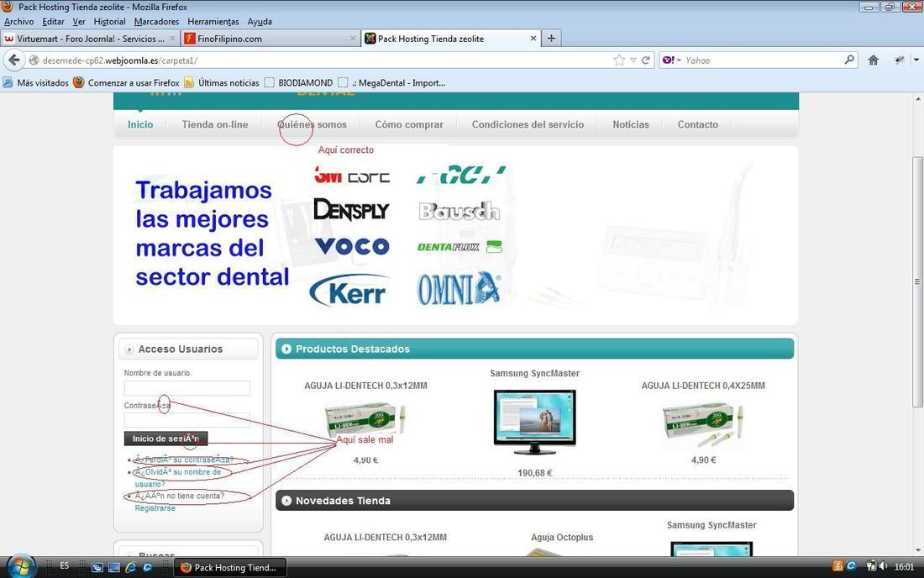This screenshot has height=578, width=924.
Task: Click the volume icon in system tray
Action: coord(883,566)
